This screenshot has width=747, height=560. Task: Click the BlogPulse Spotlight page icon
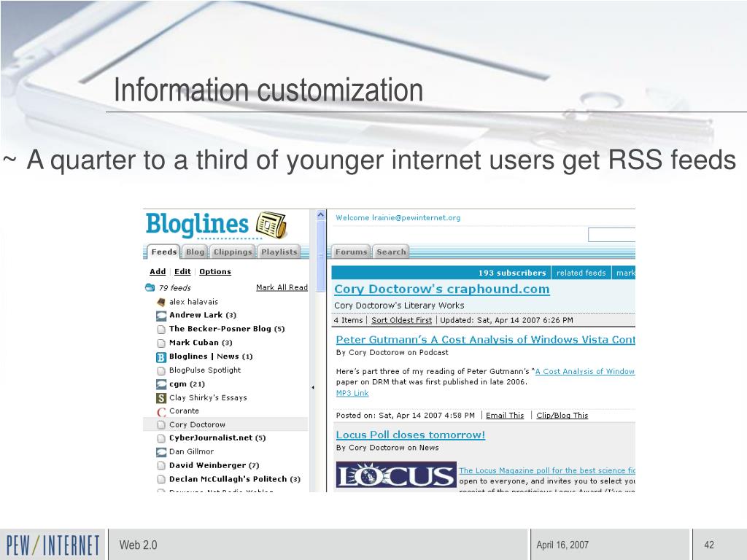coord(161,370)
